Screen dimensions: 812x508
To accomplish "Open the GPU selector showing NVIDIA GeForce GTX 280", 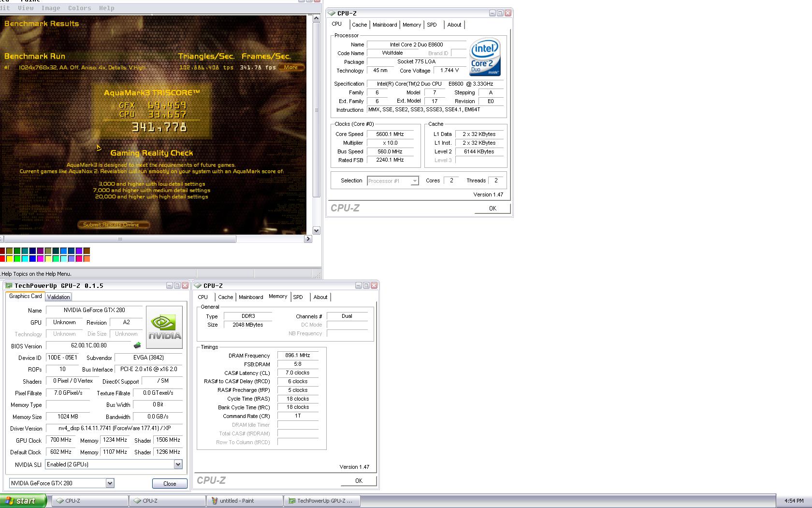I will click(110, 483).
